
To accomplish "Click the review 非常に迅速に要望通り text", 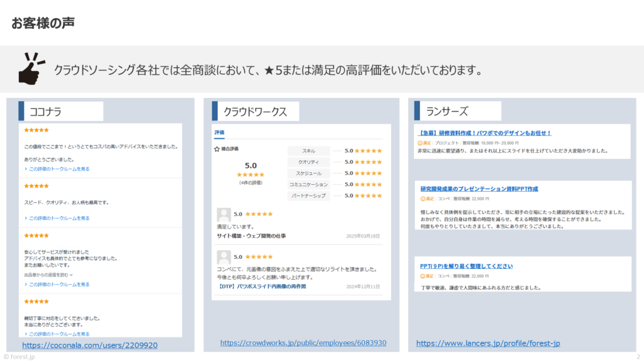I will 513,151.
